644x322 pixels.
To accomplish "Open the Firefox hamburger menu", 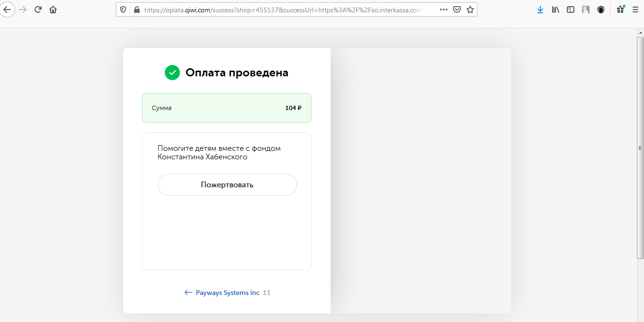I will click(635, 9).
